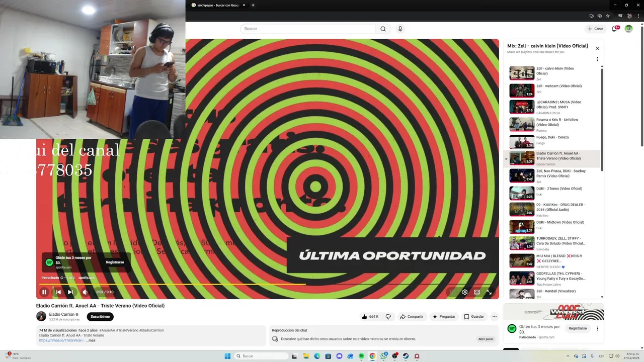
Task: Select CARABIN3 MUSA video in playlist
Action: tap(552, 107)
